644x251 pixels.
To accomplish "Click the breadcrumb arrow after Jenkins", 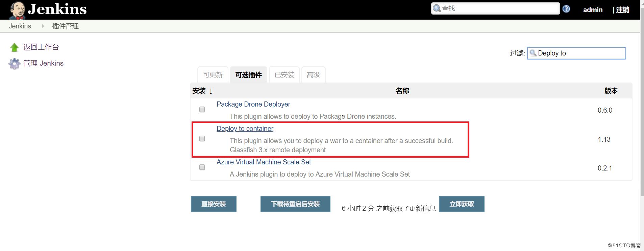I will [43, 26].
